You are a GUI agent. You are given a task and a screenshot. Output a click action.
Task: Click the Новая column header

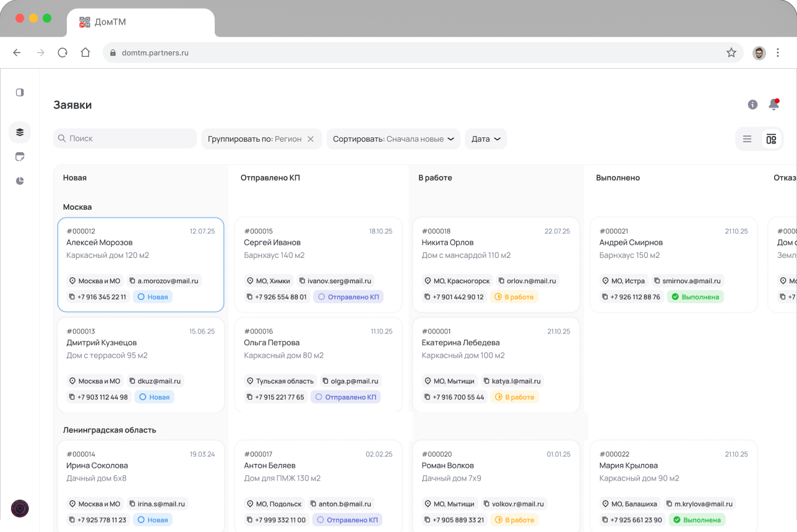tap(75, 178)
